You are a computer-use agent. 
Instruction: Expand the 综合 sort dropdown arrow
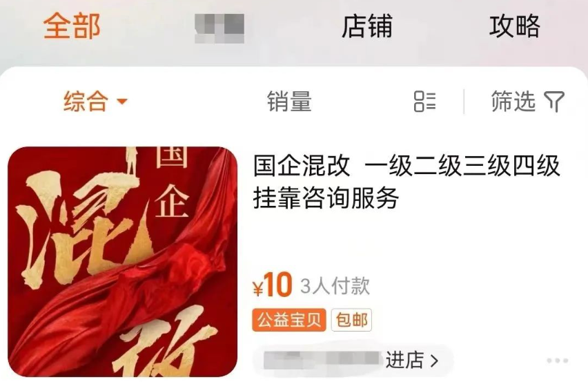click(122, 102)
